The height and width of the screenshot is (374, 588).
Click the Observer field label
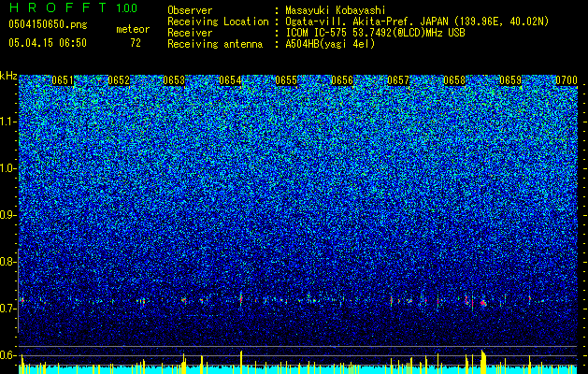coord(190,10)
